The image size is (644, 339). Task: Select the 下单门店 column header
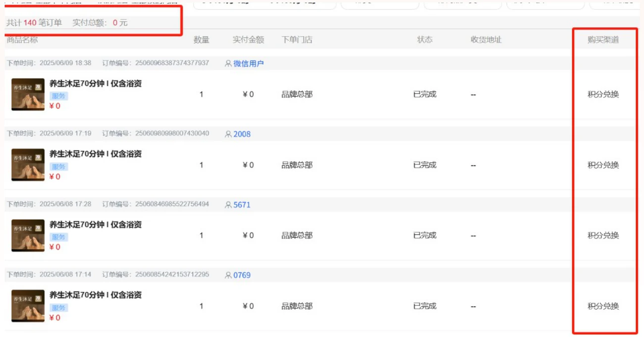pyautogui.click(x=297, y=40)
